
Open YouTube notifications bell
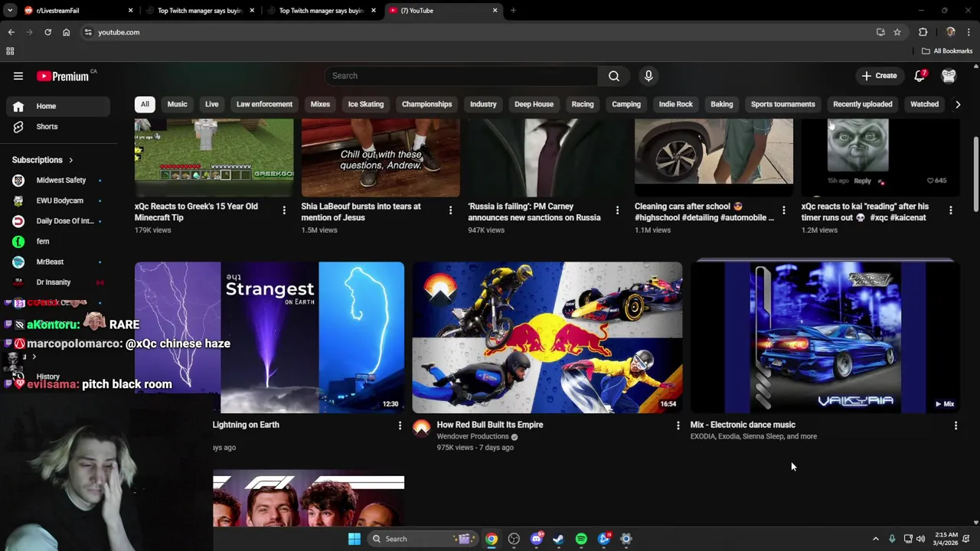tap(920, 76)
